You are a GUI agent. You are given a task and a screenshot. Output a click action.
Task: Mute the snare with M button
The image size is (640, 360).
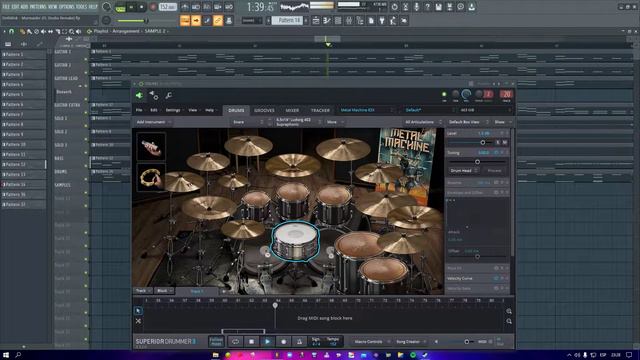[505, 142]
